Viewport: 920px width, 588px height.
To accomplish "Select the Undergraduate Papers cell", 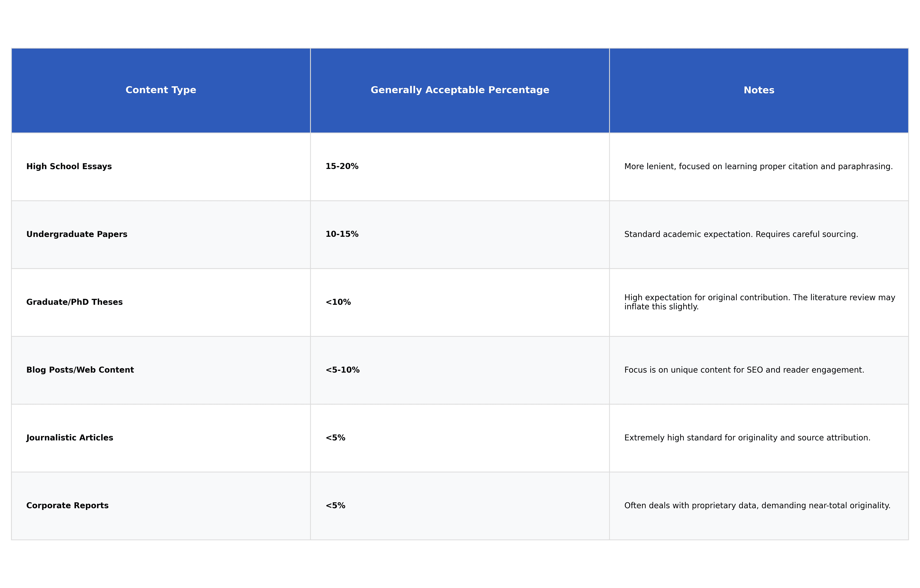I will click(x=77, y=234).
